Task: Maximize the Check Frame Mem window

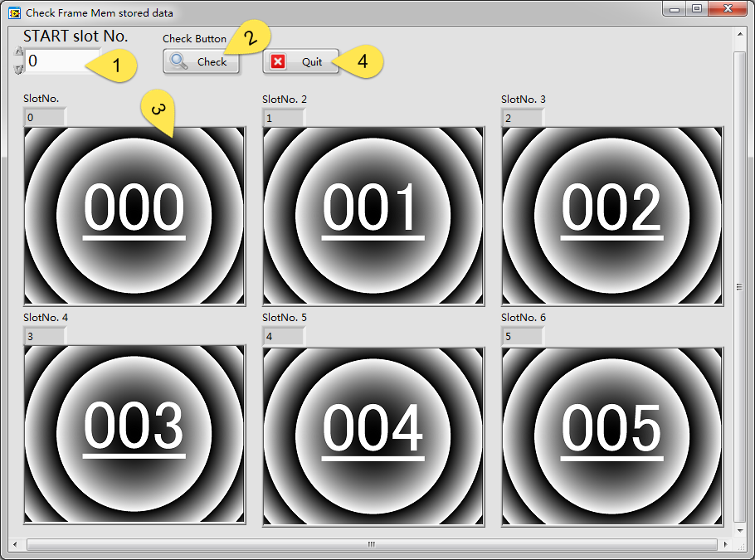Action: coord(697,8)
